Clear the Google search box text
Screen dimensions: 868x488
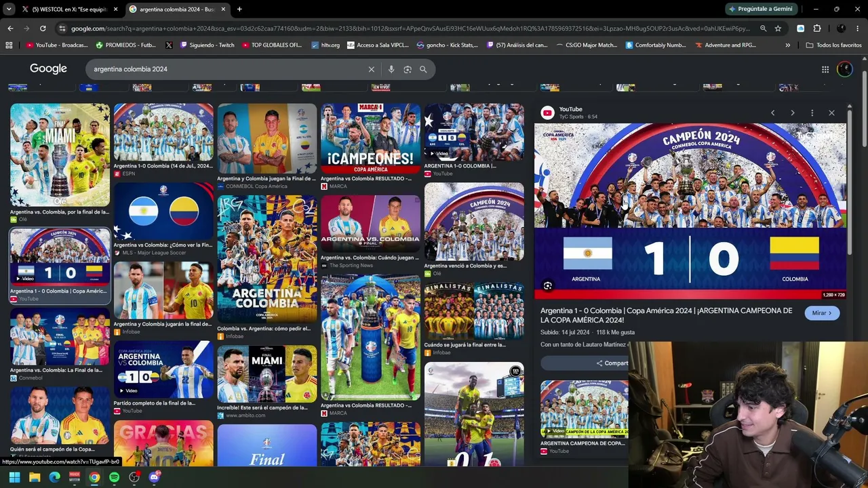click(371, 69)
